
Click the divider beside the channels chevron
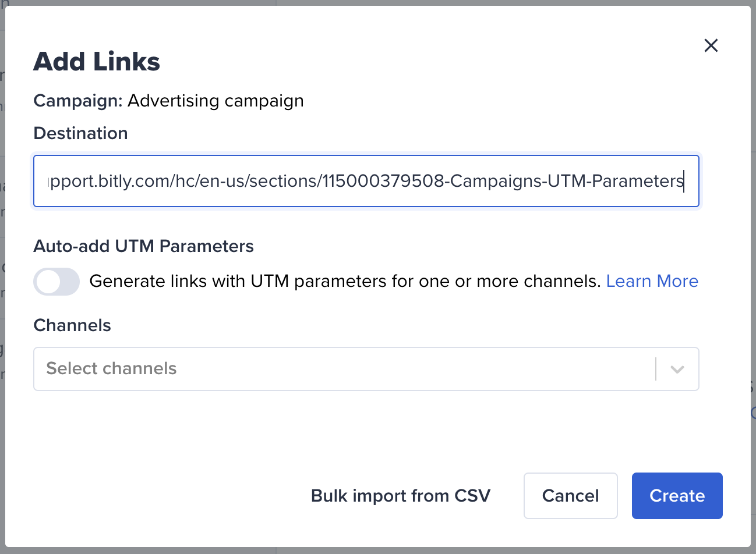(x=656, y=369)
